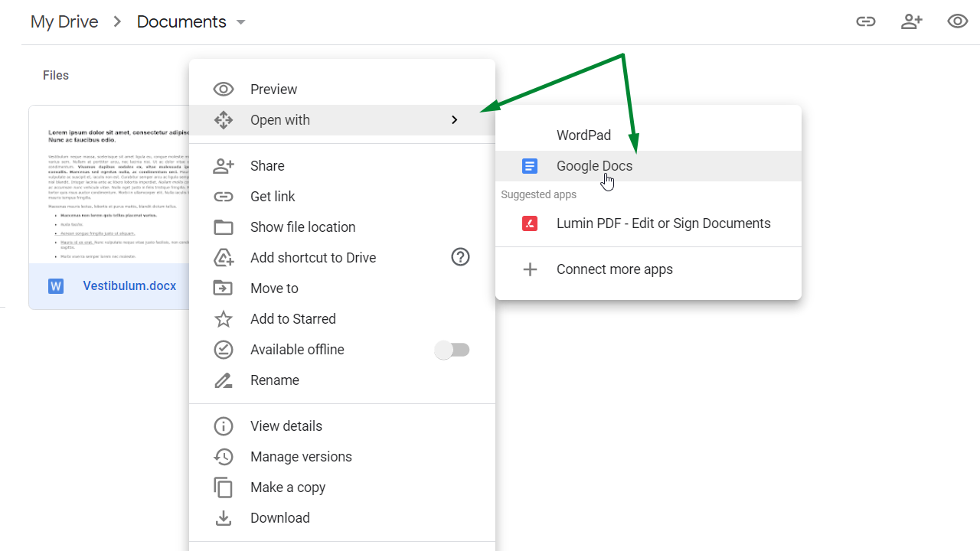Click the history icon beside Manage versions
The image size is (980, 551).
click(223, 457)
